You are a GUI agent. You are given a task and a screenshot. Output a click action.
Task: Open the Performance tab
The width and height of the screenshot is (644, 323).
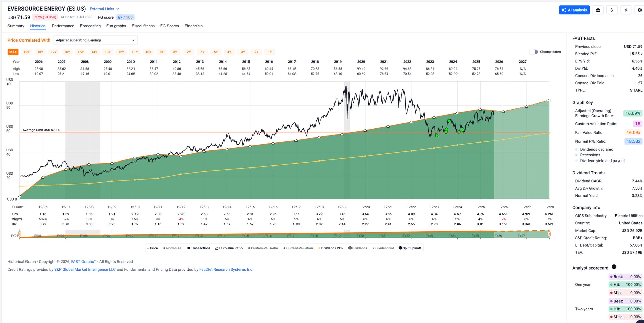coord(63,26)
